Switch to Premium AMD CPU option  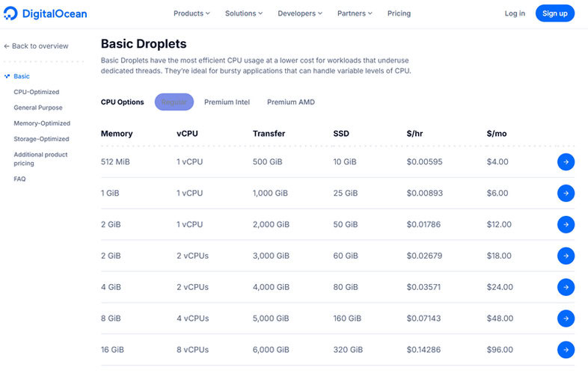[x=291, y=102]
